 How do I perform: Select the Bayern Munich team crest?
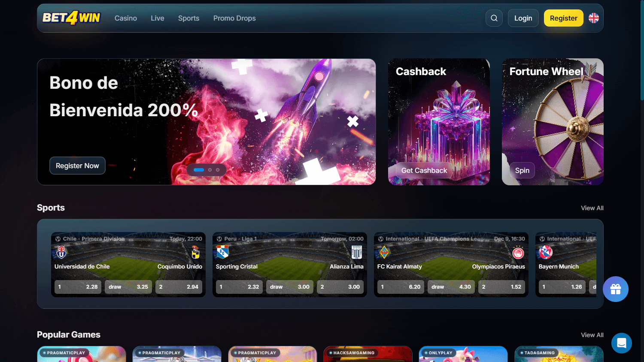(545, 252)
